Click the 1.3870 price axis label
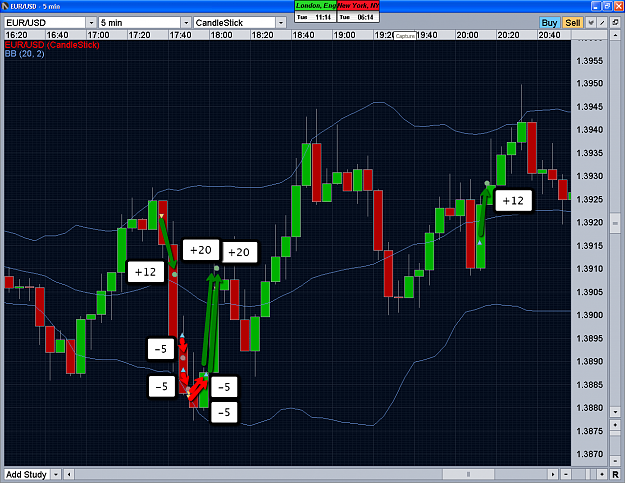 pos(590,454)
